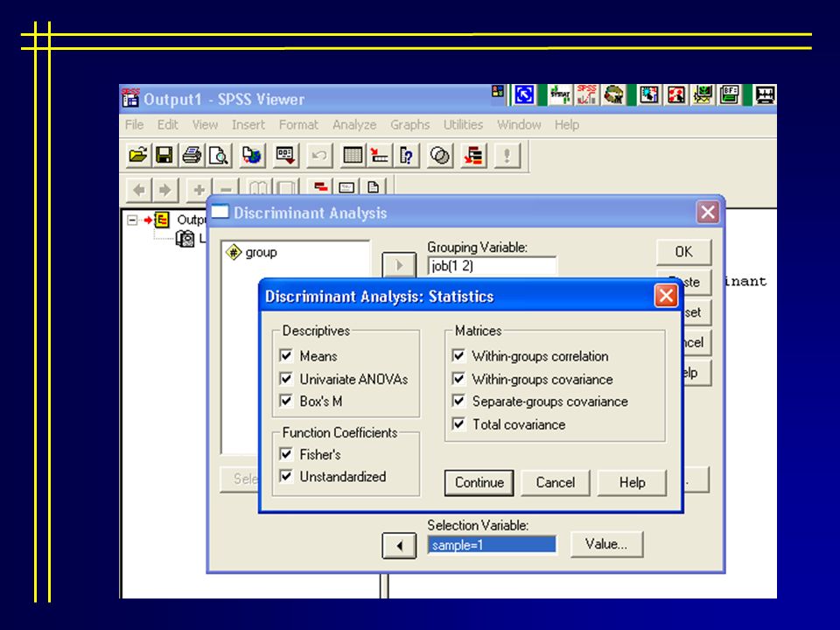Click the Export output globe icon
This screenshot has height=630, width=840.
pyautogui.click(x=252, y=156)
